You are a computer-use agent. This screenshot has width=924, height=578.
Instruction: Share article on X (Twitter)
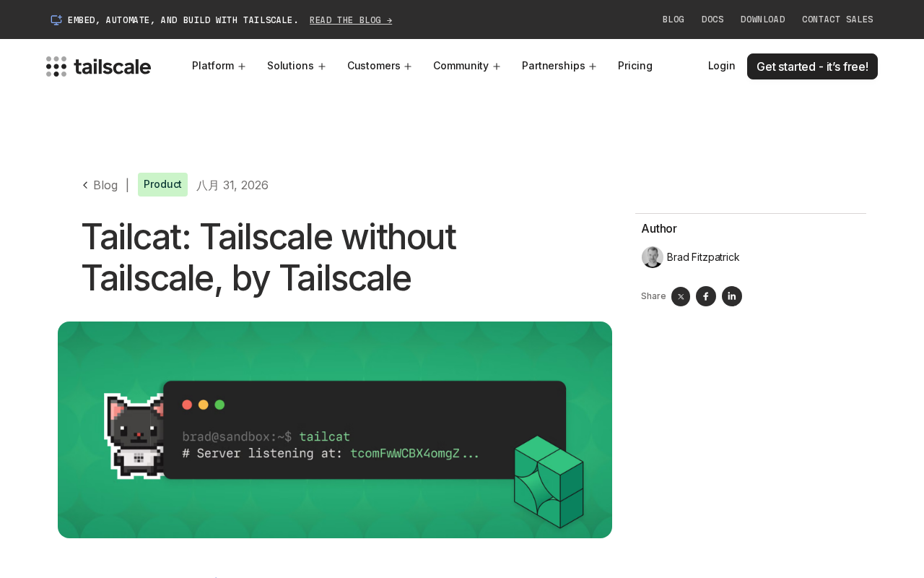tap(681, 296)
